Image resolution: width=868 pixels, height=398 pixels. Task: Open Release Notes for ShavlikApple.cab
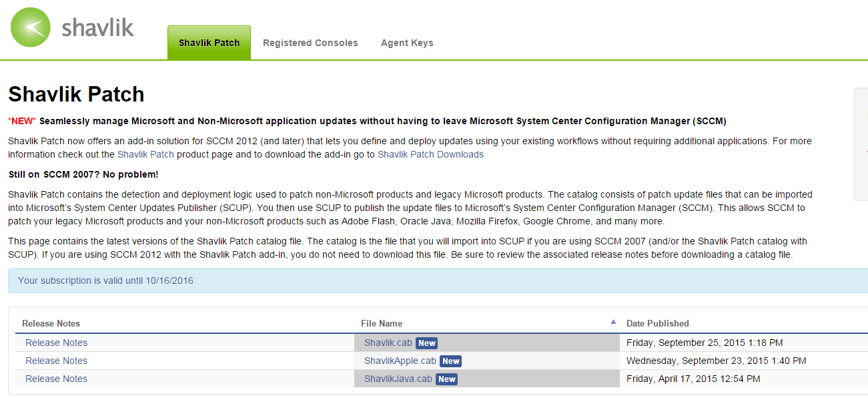pos(56,361)
